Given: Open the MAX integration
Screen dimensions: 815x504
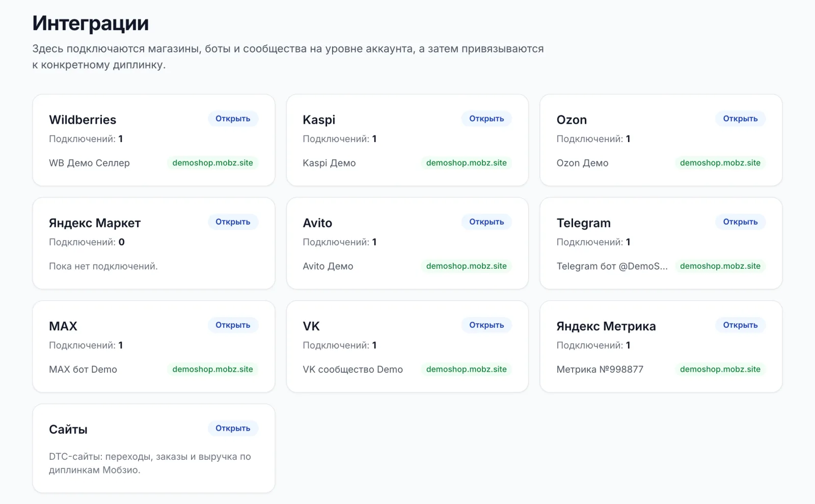Looking at the screenshot, I should [x=233, y=325].
